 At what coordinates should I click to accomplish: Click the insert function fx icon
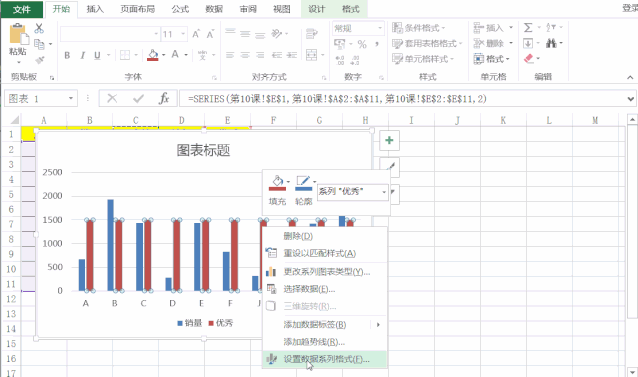tap(164, 98)
